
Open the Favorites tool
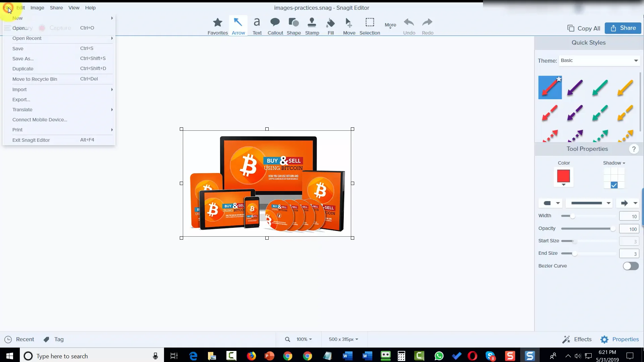(x=217, y=26)
